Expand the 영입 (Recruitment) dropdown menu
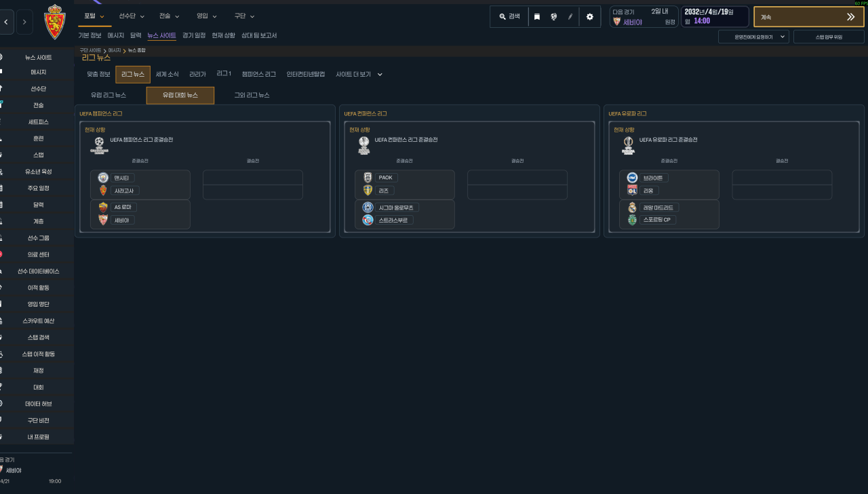The width and height of the screenshot is (868, 494). [x=207, y=16]
